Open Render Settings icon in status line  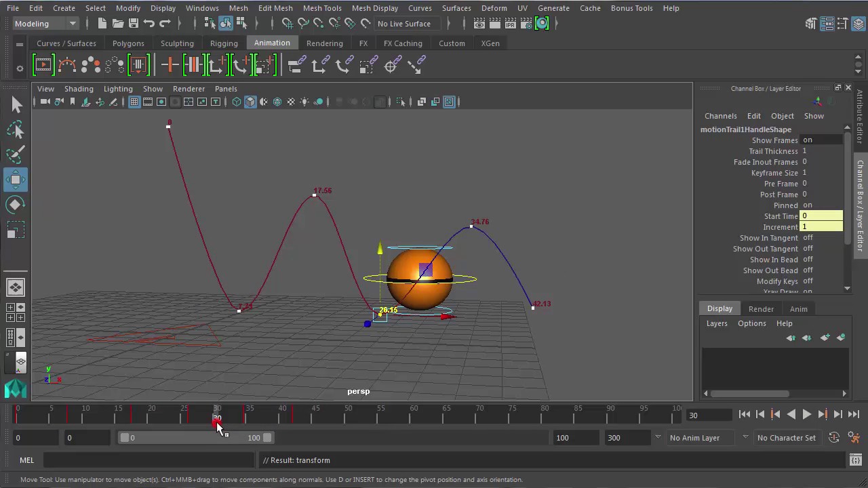pyautogui.click(x=526, y=24)
